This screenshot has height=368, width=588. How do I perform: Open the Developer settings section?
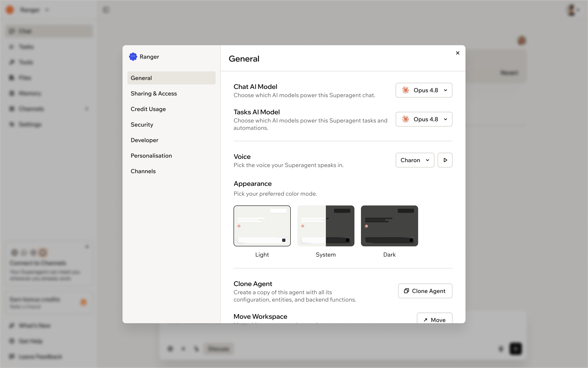(171, 140)
